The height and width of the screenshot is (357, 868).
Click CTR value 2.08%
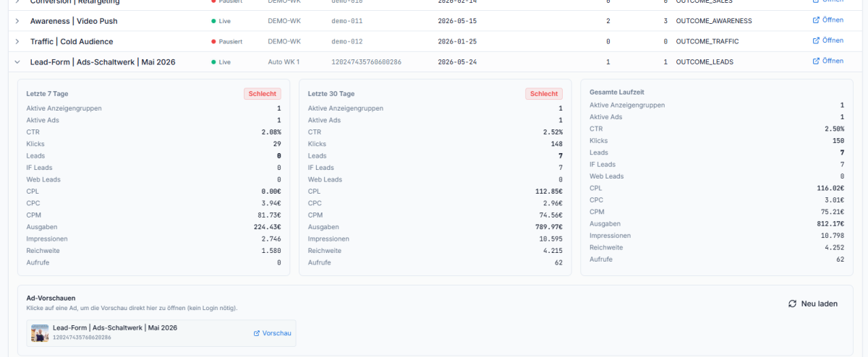tap(271, 132)
